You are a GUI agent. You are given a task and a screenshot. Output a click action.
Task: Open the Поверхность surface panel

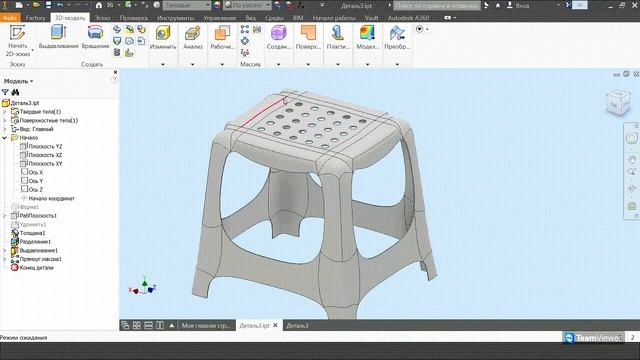308,38
